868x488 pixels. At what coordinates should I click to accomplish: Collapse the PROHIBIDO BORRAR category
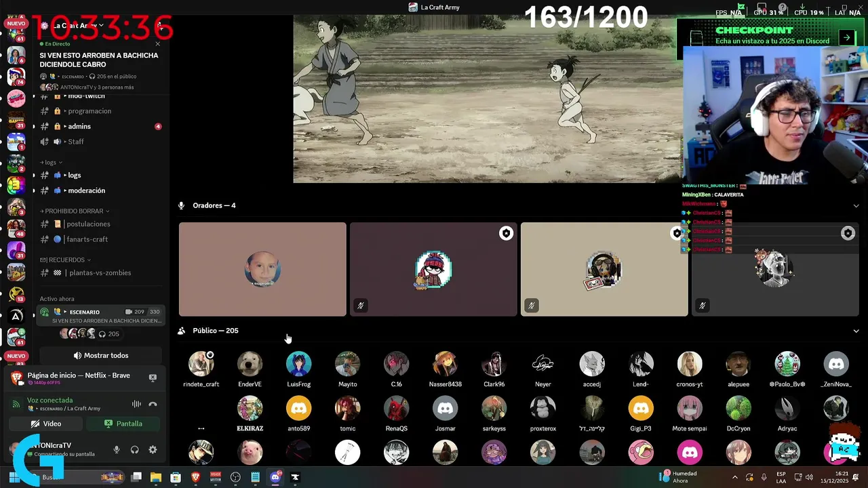(75, 211)
